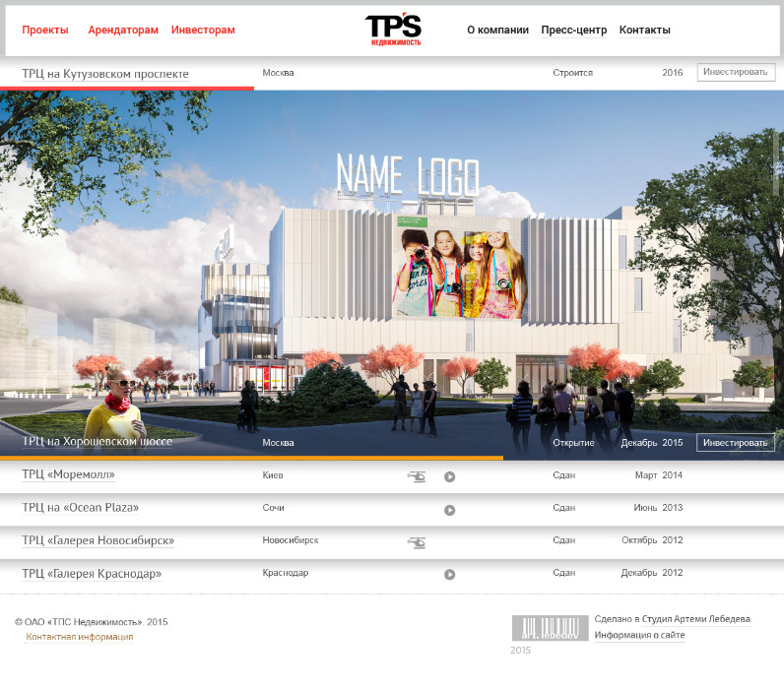
Task: Click the TPS Недвижимость logo
Action: (x=393, y=31)
